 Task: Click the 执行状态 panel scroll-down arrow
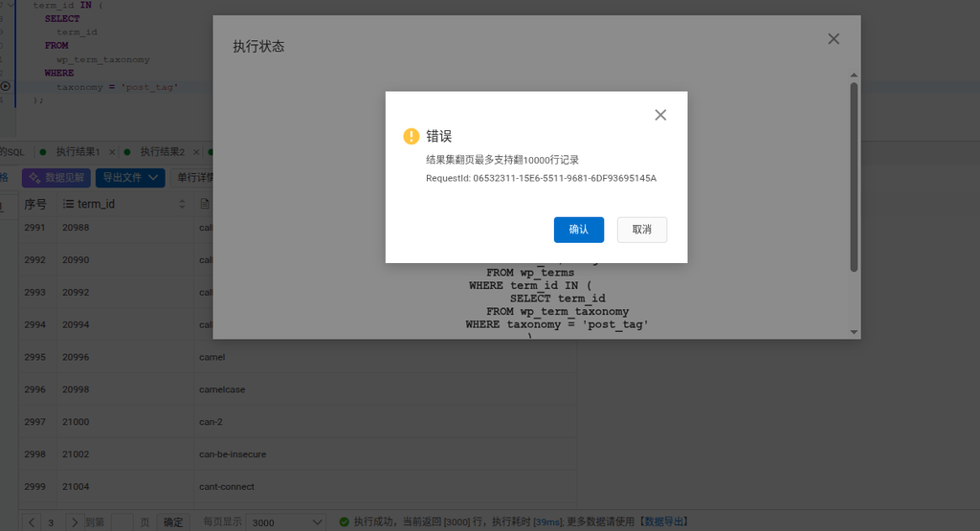click(x=854, y=332)
